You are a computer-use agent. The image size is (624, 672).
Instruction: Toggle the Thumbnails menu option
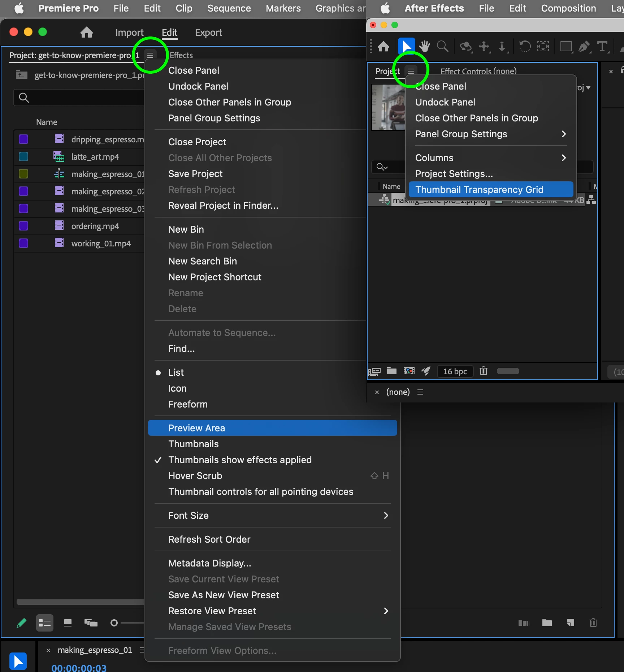coord(273,444)
